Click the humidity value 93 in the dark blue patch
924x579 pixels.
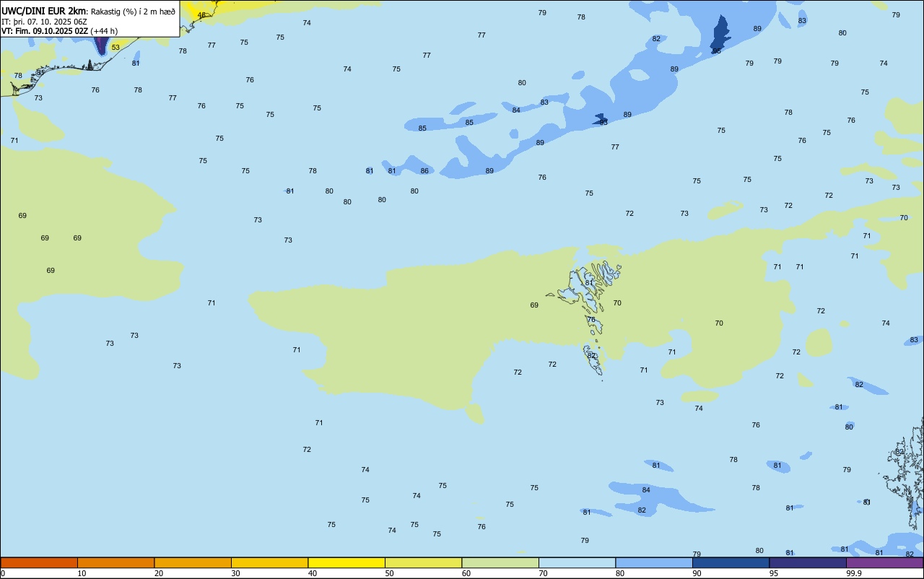point(603,123)
